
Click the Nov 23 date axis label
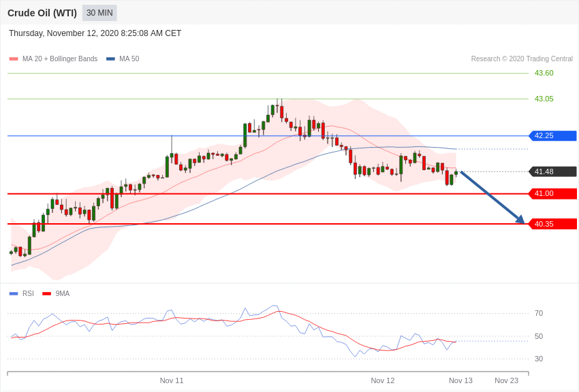tap(507, 380)
